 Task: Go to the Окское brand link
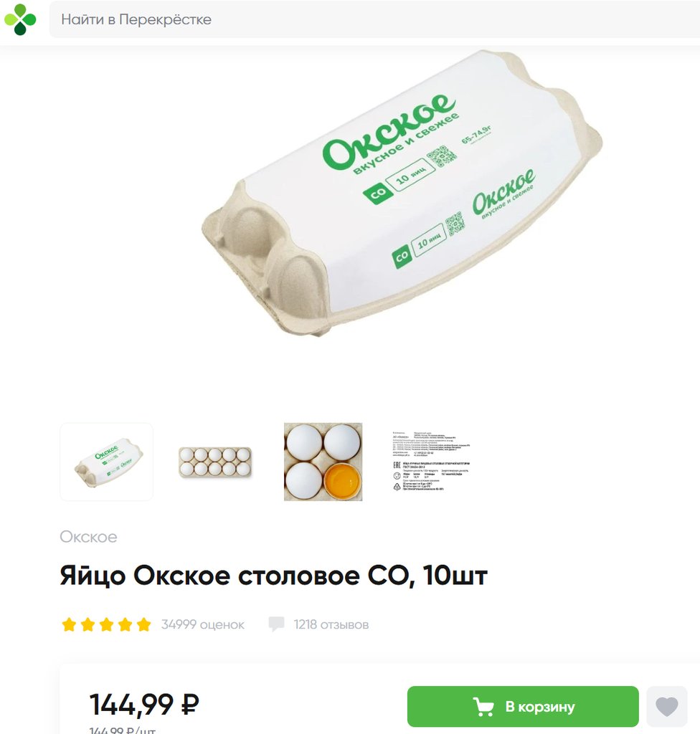click(x=88, y=536)
